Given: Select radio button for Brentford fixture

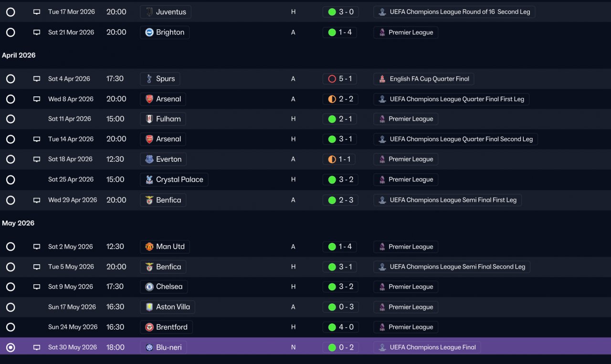Looking at the screenshot, I should pyautogui.click(x=11, y=327).
